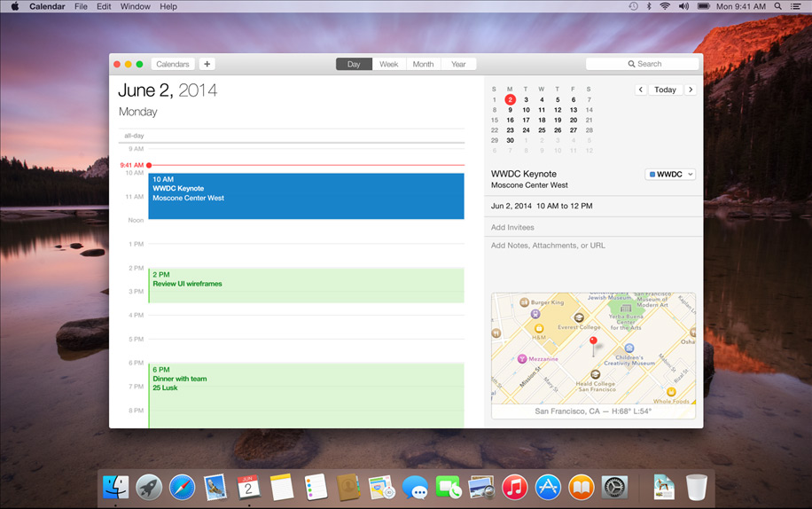
Task: Open the Calendar application menu
Action: point(47,6)
